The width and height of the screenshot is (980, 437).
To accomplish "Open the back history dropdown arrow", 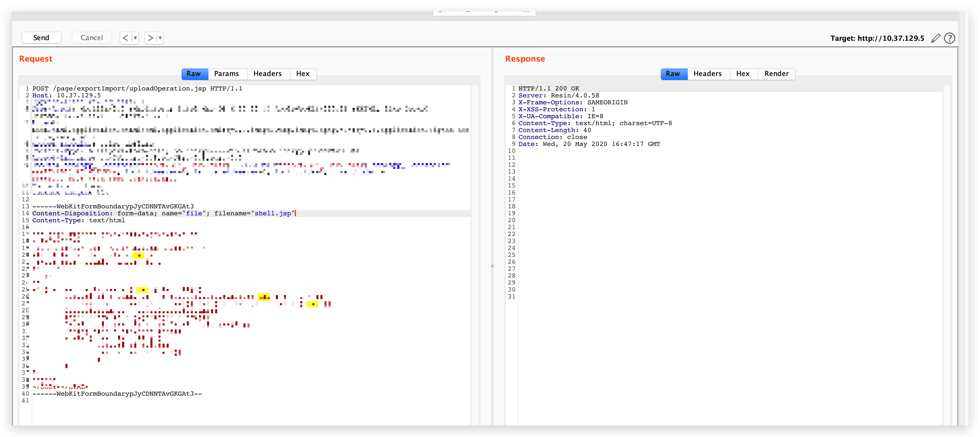I will (x=135, y=38).
